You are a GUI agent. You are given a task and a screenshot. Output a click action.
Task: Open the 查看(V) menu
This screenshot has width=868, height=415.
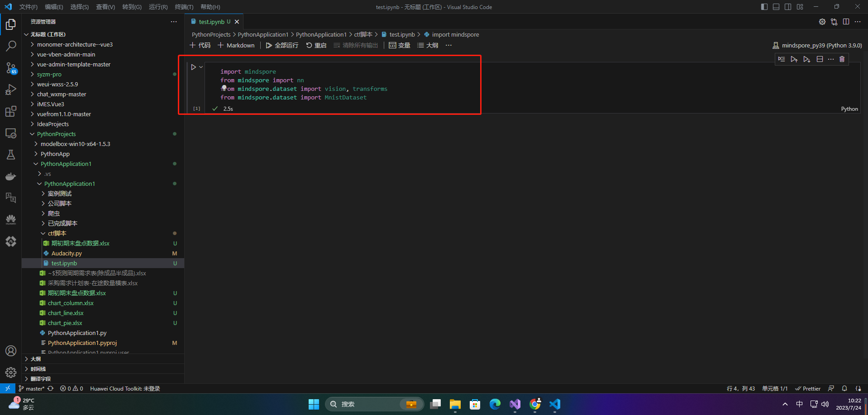click(x=105, y=7)
